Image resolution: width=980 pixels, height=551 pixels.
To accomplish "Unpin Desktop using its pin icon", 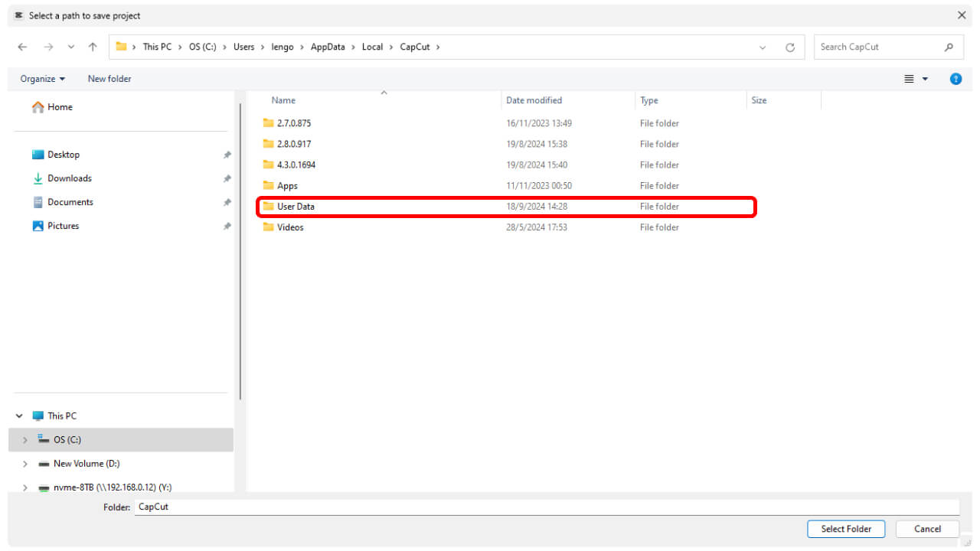I will (227, 155).
